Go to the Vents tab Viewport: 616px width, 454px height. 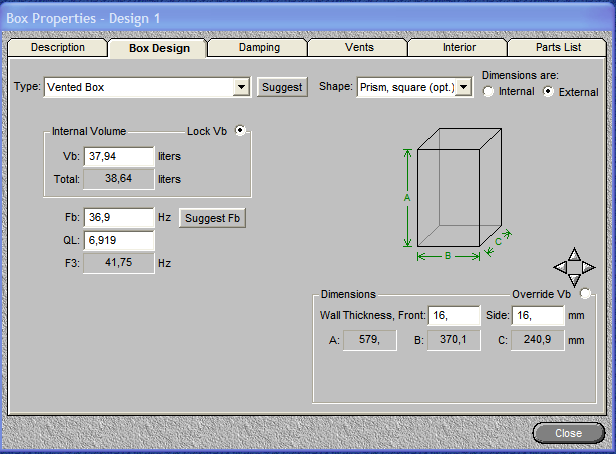tap(359, 48)
